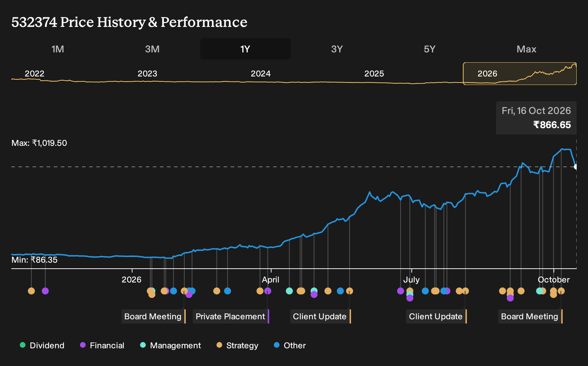Click the 532374 Price History & Performance title

[x=129, y=22]
